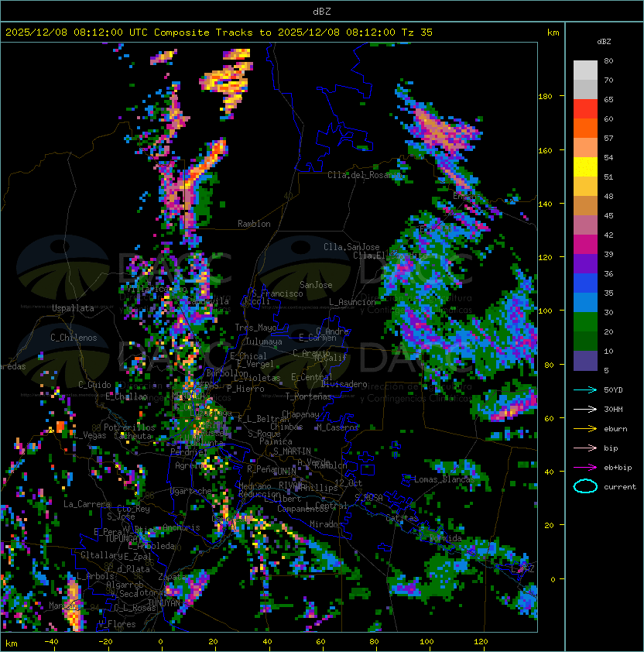Click the pink bip arrow in legend
644x652 pixels.
pos(585,448)
